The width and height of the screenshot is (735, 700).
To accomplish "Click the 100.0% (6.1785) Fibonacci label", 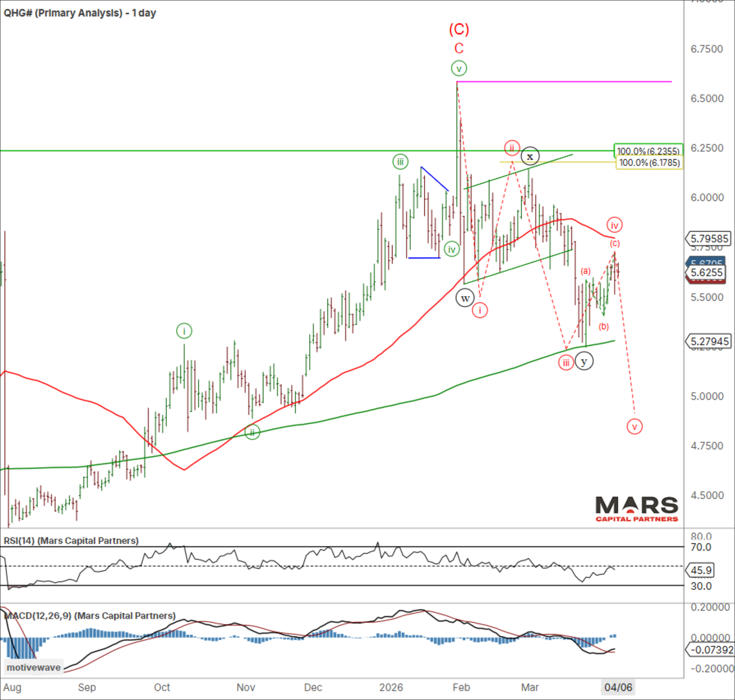I will (649, 163).
